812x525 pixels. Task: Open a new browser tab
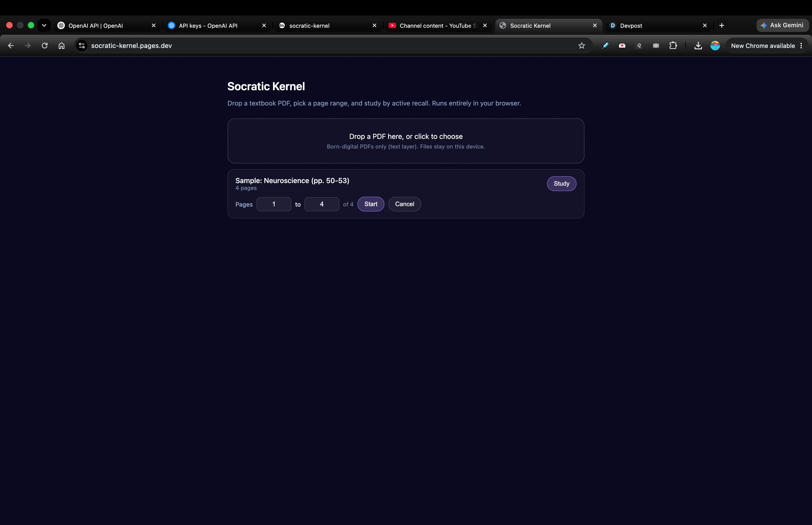[722, 26]
